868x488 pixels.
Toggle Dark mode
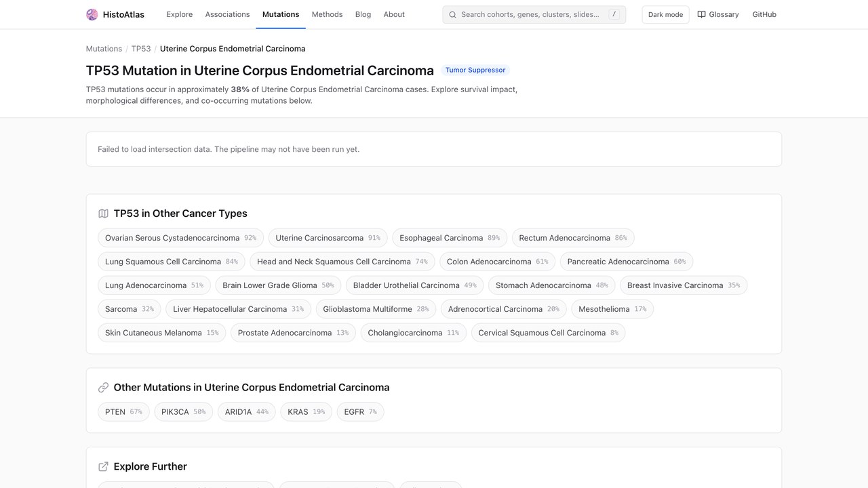(665, 14)
